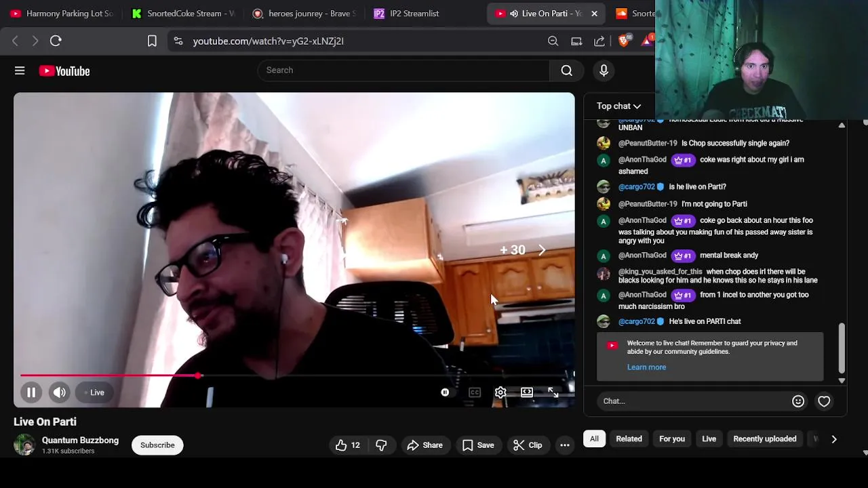Save the video to a playlist
This screenshot has height=488, width=868.
478,445
